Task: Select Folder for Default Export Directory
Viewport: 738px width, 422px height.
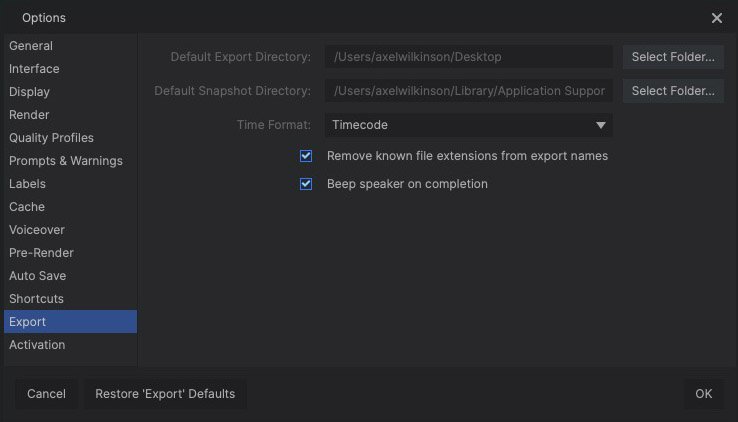Action: pyautogui.click(x=673, y=57)
